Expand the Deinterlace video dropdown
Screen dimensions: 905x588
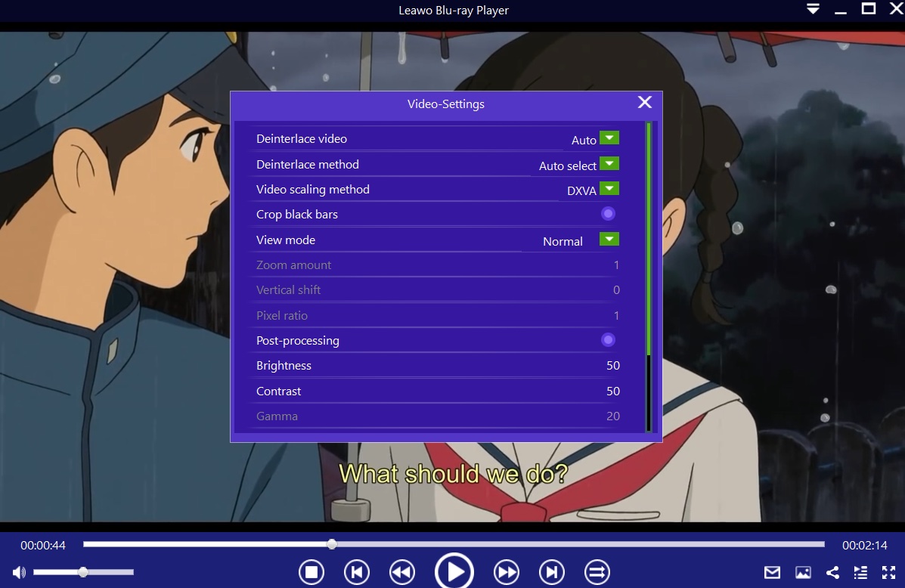[609, 138]
